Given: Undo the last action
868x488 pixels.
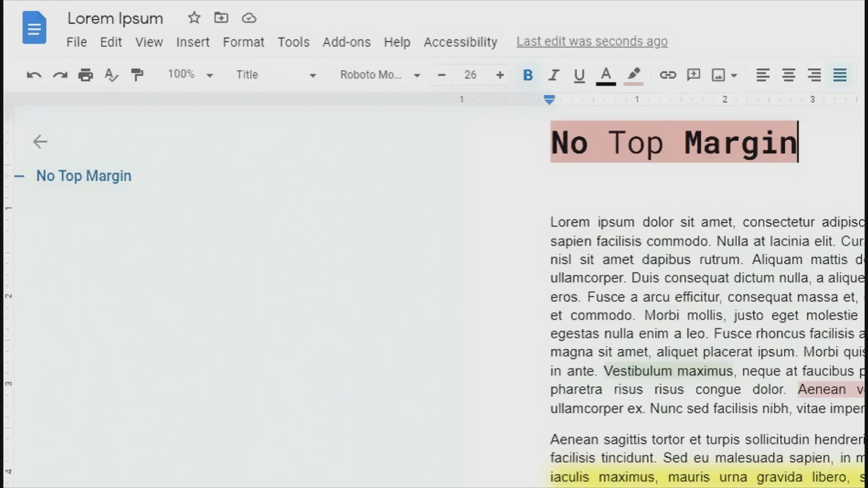Looking at the screenshot, I should point(34,75).
